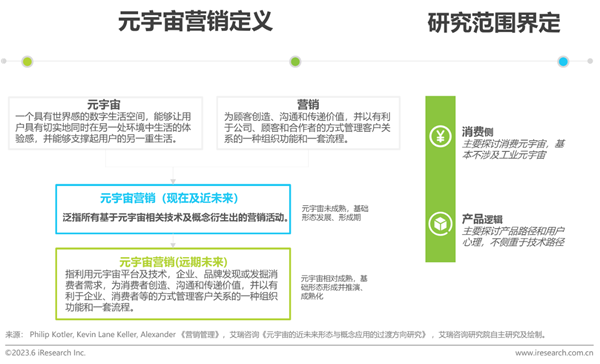Select the 营销 definition box
The image size is (600, 364).
308,123
